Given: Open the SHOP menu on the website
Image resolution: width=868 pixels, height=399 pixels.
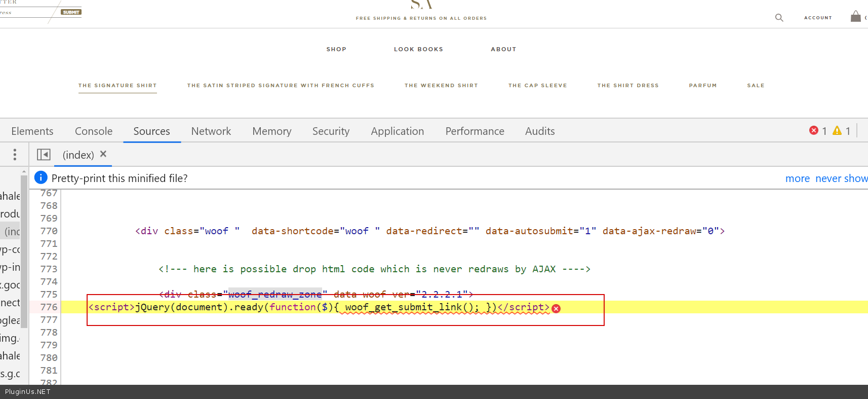Looking at the screenshot, I should click(336, 49).
